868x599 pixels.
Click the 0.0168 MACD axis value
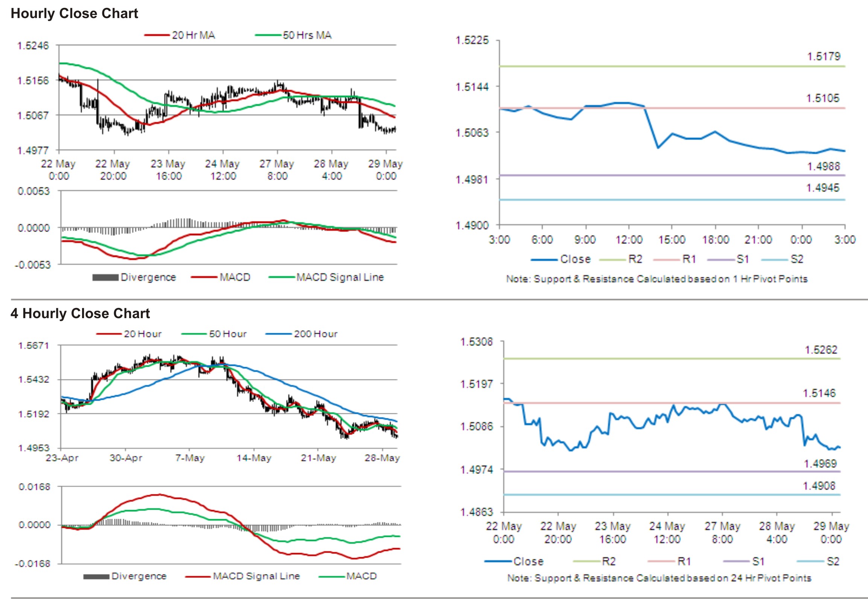(x=34, y=487)
